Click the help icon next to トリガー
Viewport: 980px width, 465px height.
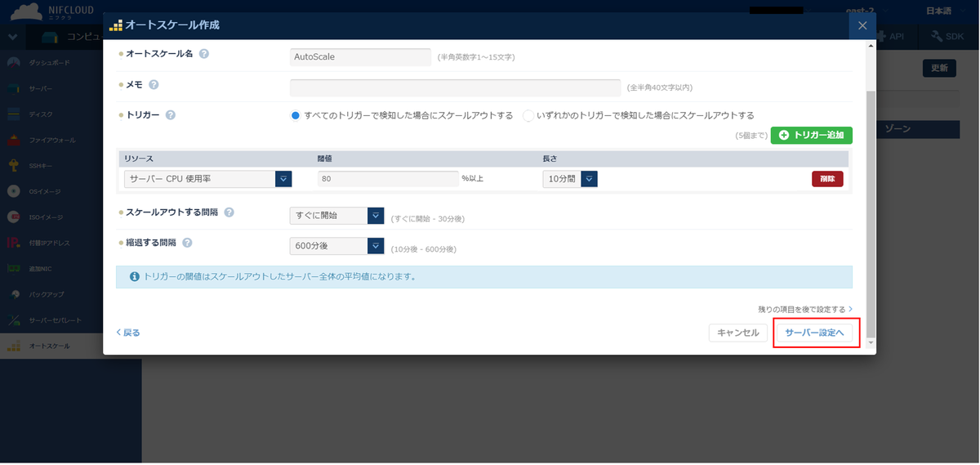click(x=170, y=115)
